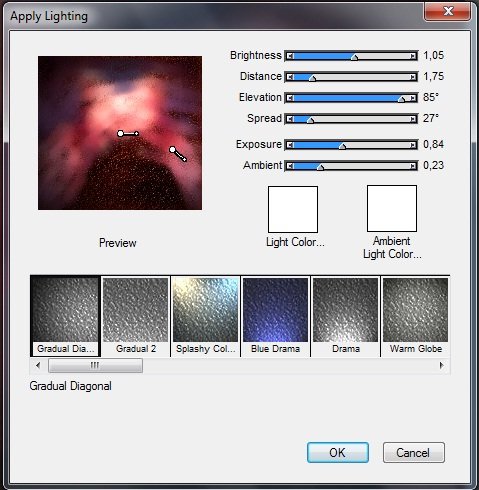Screen dimensions: 479x490
Task: Apply the Drama lighting preset
Action: click(346, 316)
